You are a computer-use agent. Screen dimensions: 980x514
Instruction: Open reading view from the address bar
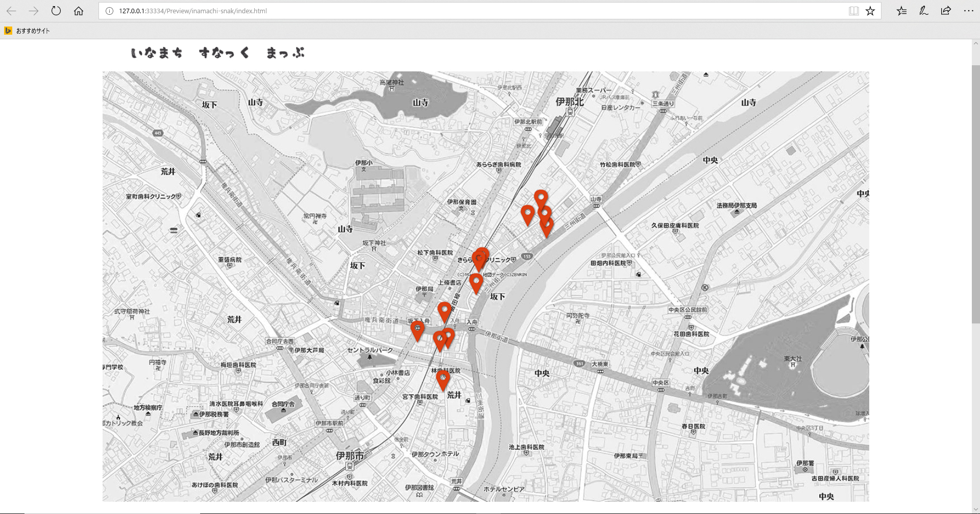point(853,11)
